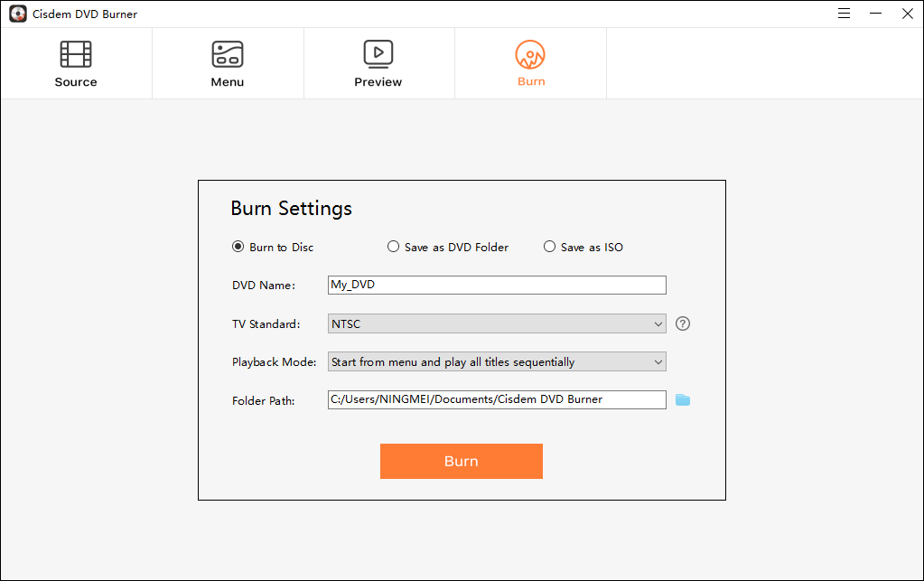Minimize the Cisdem DVD Burner window

coord(876,14)
